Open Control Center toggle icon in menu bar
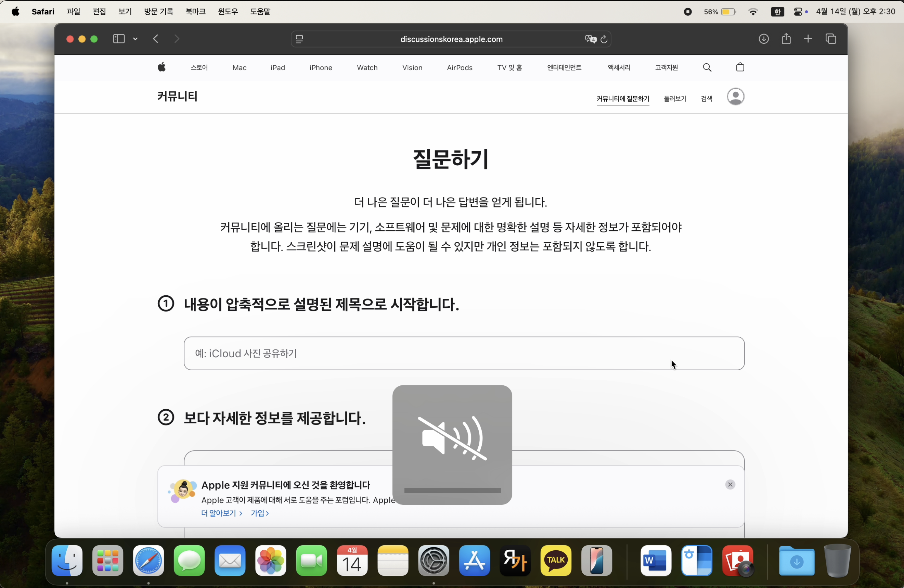Image resolution: width=904 pixels, height=588 pixels. [798, 12]
